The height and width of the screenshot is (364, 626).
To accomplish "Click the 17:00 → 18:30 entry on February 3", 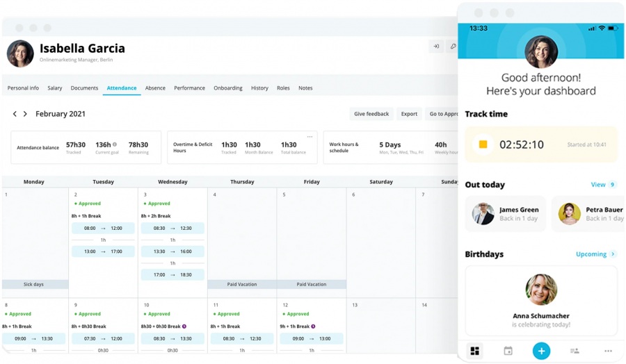I will click(172, 274).
